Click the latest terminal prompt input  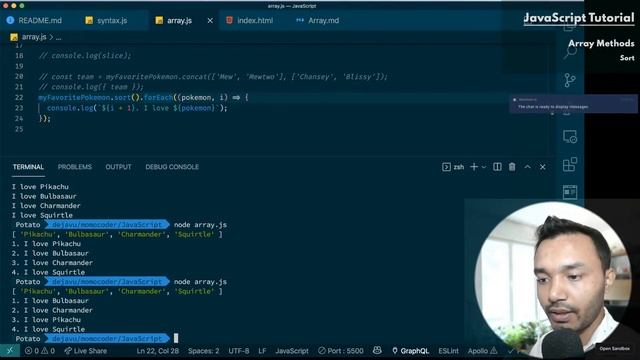point(176,338)
